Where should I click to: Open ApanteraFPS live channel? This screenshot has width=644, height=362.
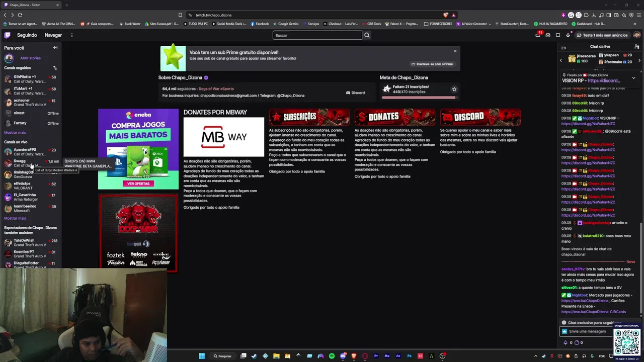click(30, 152)
